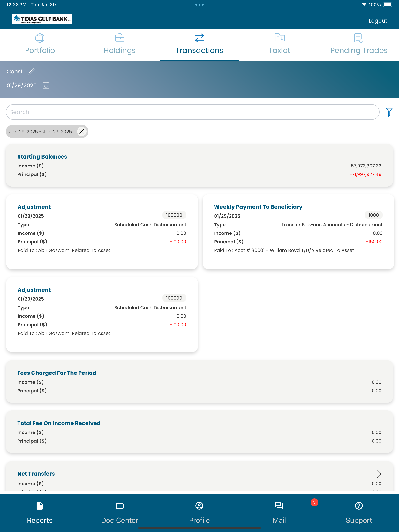This screenshot has height=532, width=399.
Task: Remove the Jan 29, 2025 date filter
Action: click(82, 132)
